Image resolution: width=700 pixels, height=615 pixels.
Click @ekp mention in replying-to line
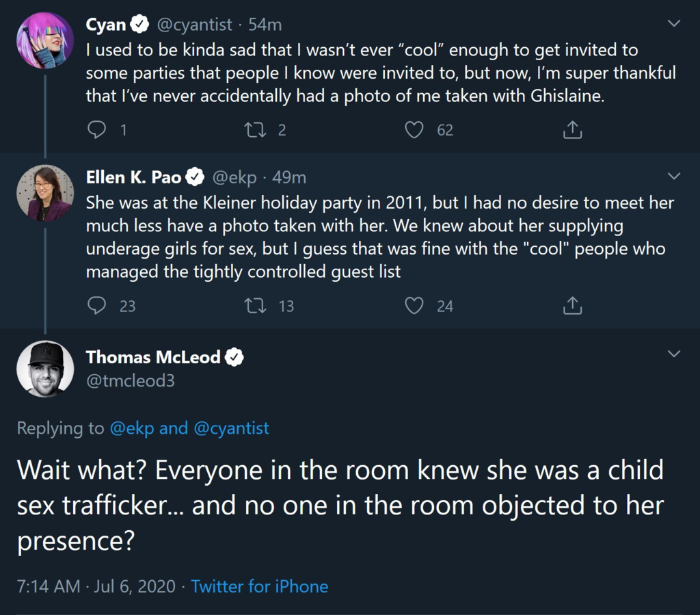(131, 428)
